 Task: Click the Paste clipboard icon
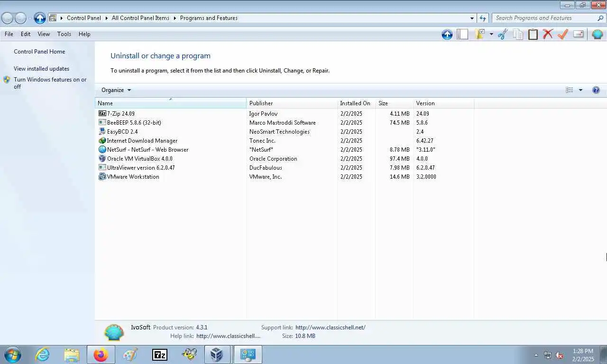[x=533, y=34]
